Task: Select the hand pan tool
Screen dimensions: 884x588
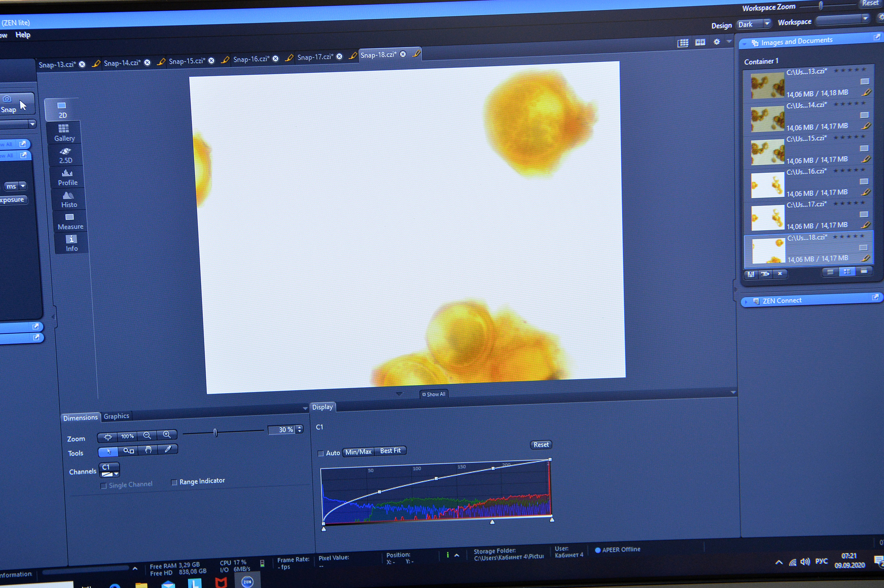Action: pyautogui.click(x=148, y=450)
